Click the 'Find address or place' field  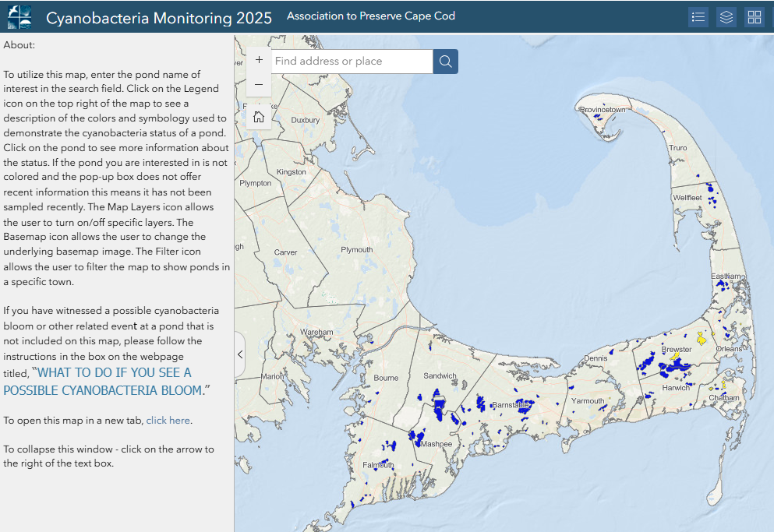tap(351, 62)
